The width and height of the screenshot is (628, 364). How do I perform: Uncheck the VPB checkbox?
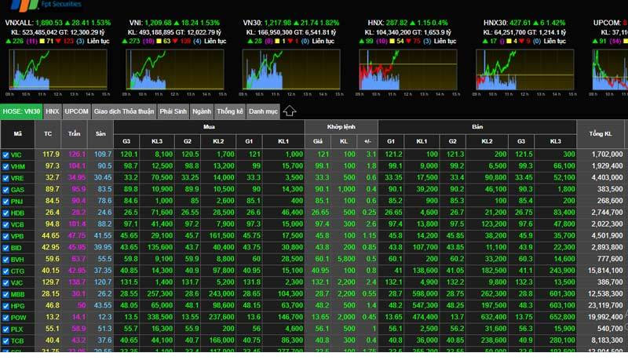tap(5, 236)
